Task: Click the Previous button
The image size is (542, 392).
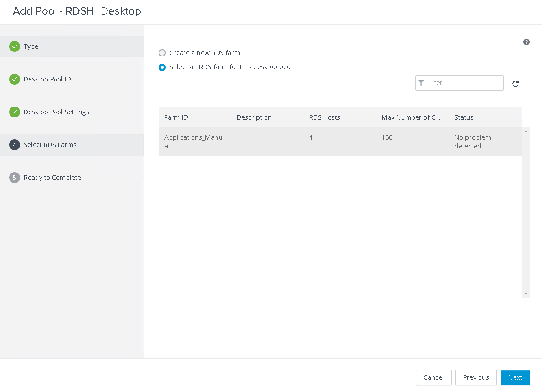Action: (x=476, y=377)
